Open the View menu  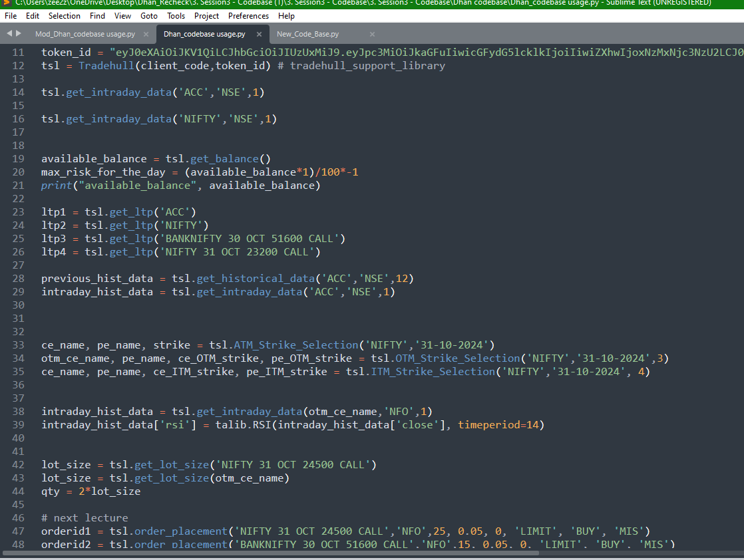click(122, 15)
